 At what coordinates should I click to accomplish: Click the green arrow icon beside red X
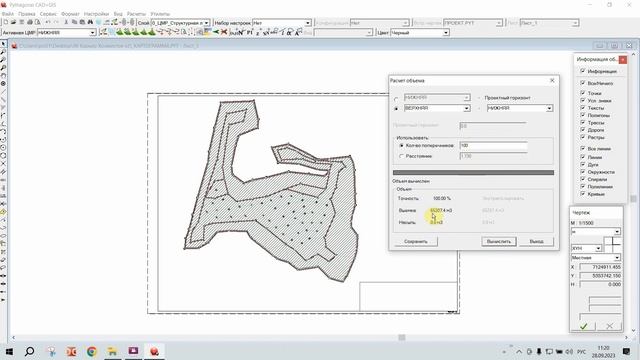(x=216, y=32)
